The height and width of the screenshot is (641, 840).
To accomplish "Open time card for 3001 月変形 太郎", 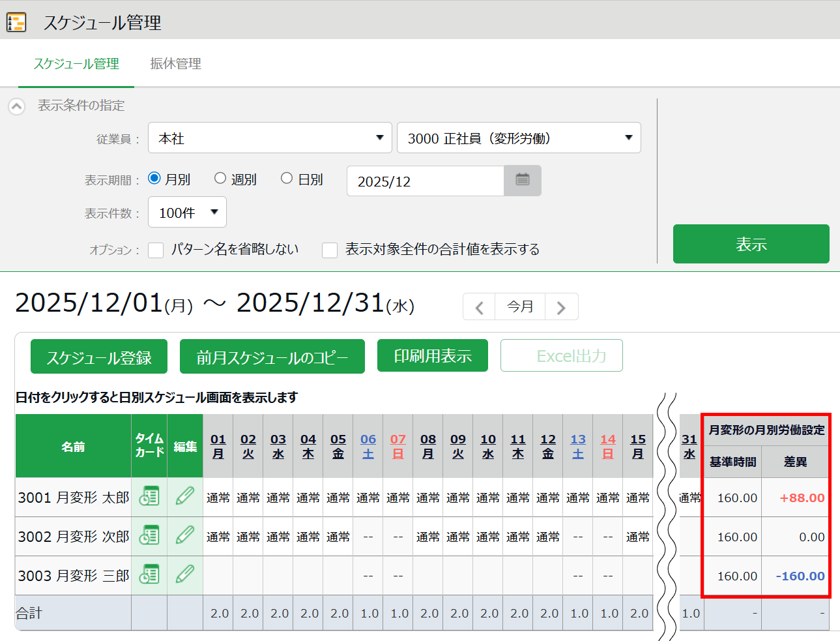I will pyautogui.click(x=149, y=497).
